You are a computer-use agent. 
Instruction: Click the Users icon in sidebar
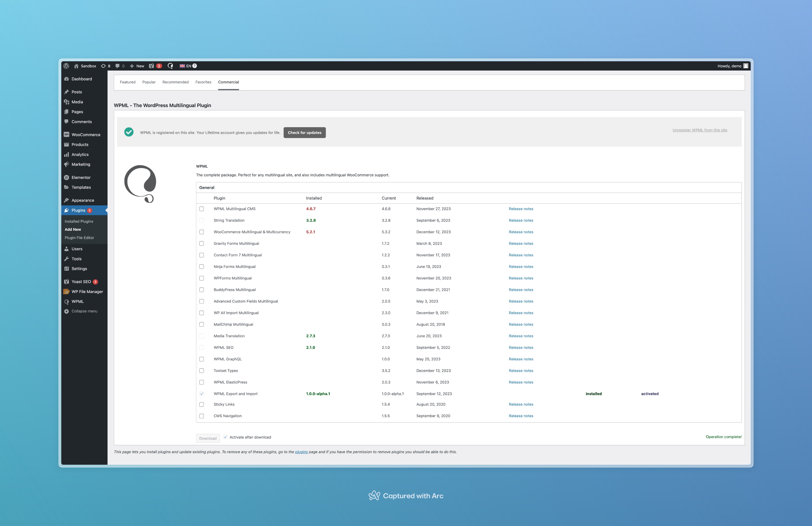point(67,249)
